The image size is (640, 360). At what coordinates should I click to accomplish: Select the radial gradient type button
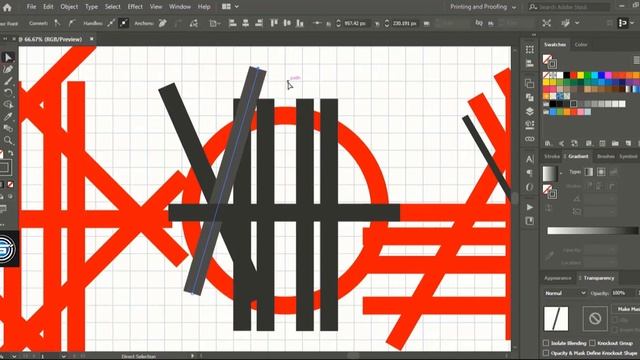pos(601,172)
